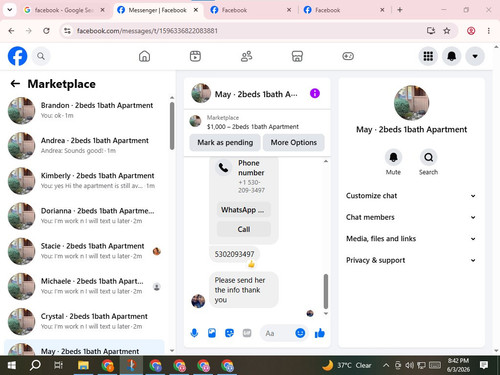Viewport: 500px width, 375px height.
Task: Open the Facebook menu grid icon
Action: [x=428, y=56]
